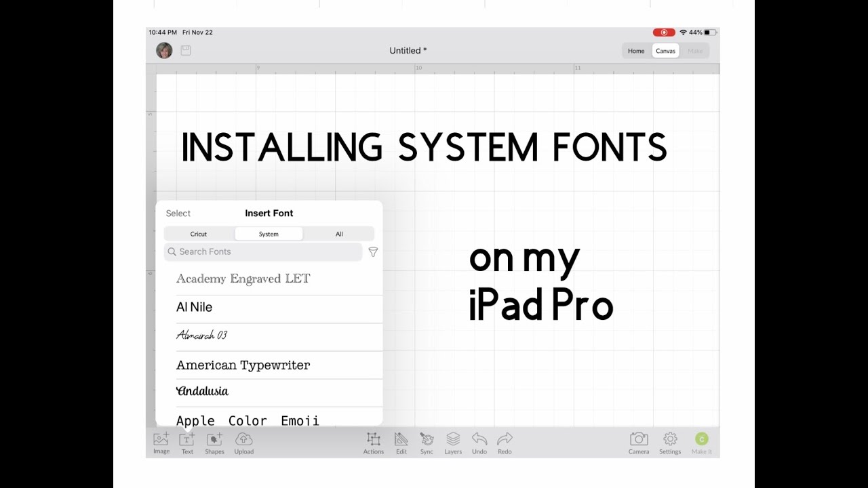Tap the Select button in Insert Font
The image size is (868, 488).
pos(178,213)
